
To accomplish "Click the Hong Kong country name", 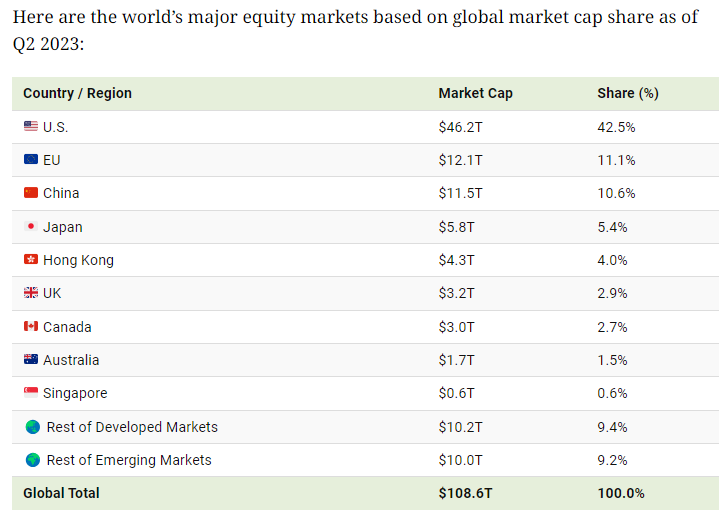I will pos(78,260).
